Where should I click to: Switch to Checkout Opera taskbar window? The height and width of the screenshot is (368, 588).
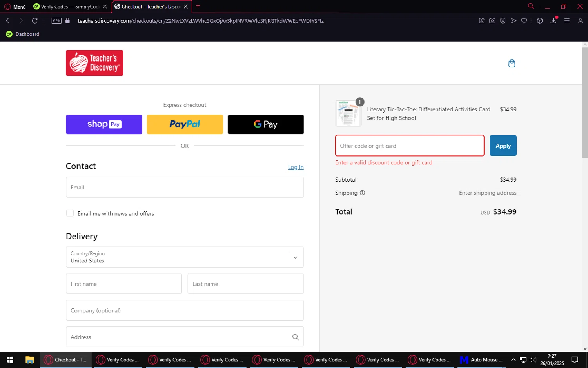point(66,360)
